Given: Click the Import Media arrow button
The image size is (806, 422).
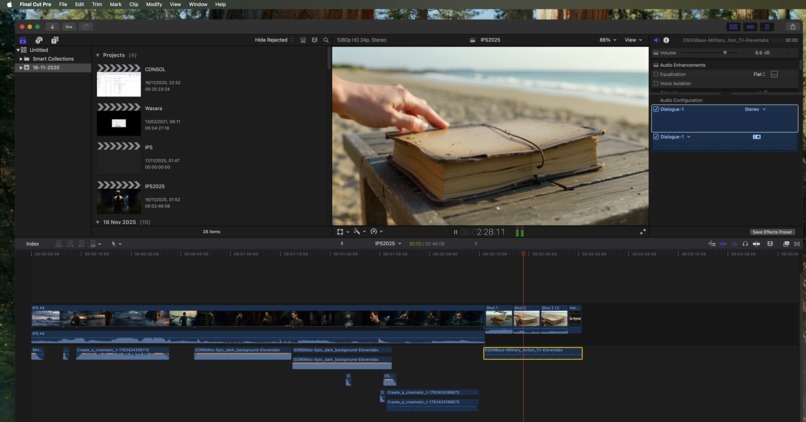Looking at the screenshot, I should pos(52,27).
